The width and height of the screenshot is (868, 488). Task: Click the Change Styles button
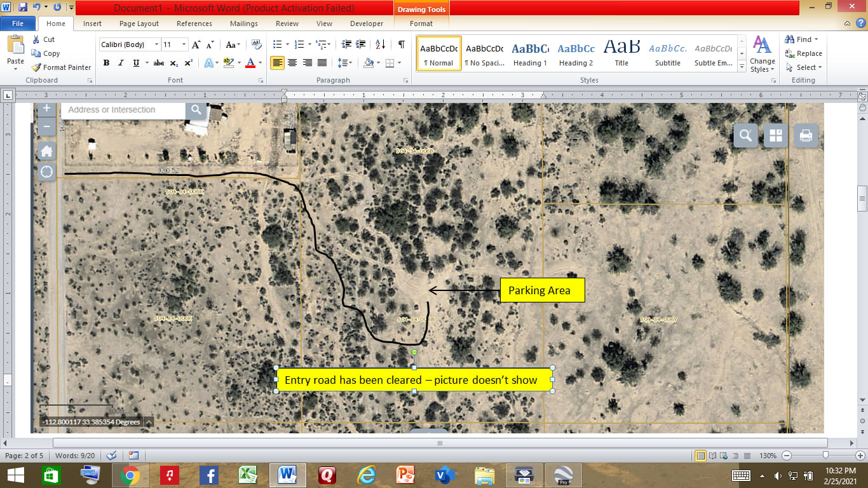pos(762,54)
